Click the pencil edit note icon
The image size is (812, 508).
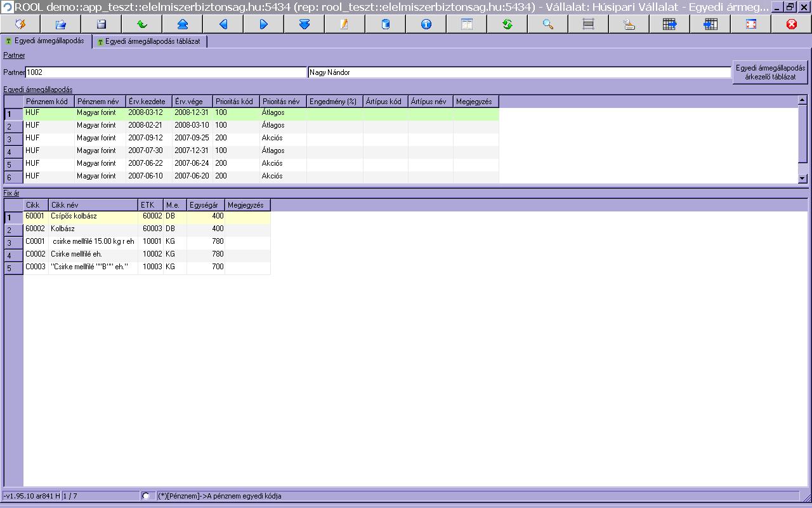coord(345,24)
